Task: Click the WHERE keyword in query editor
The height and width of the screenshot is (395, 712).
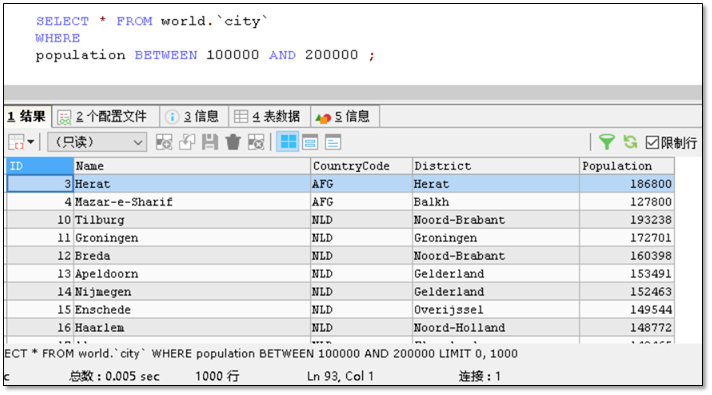Action: 58,38
